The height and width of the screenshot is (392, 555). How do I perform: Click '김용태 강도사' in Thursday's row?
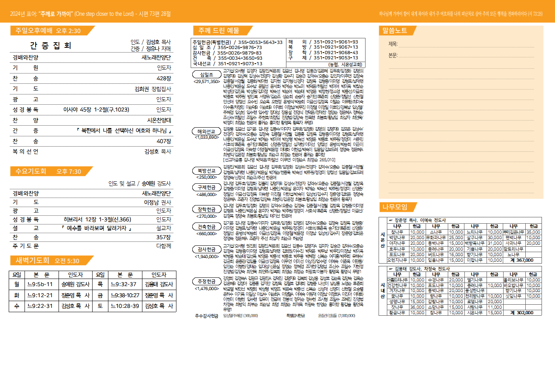[159, 284]
